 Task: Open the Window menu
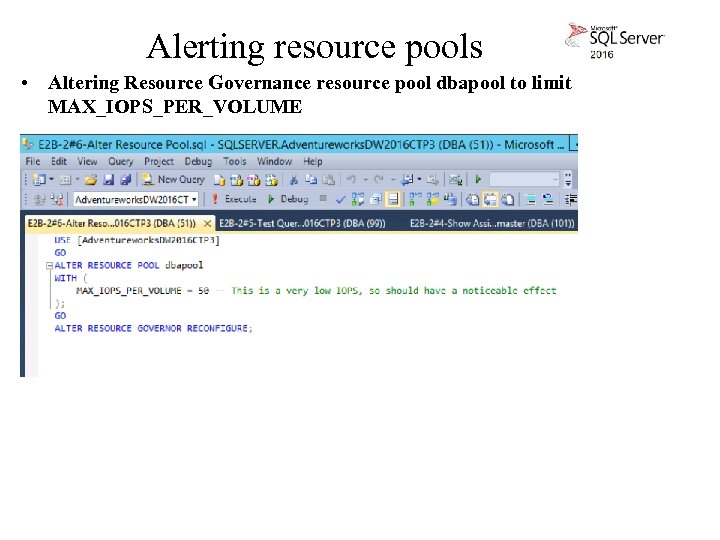pyautogui.click(x=274, y=162)
